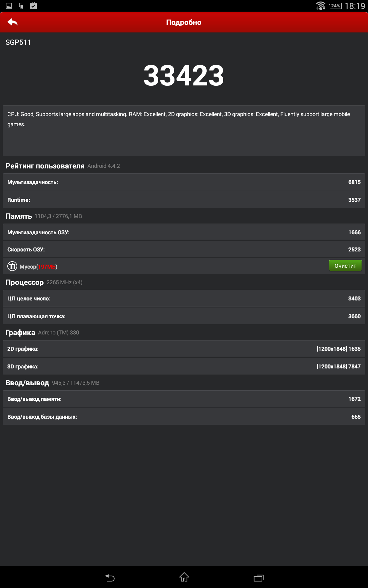Viewport: 368px width, 588px height.
Task: Tap the trash can icon beside Мусор
Action: click(x=12, y=266)
